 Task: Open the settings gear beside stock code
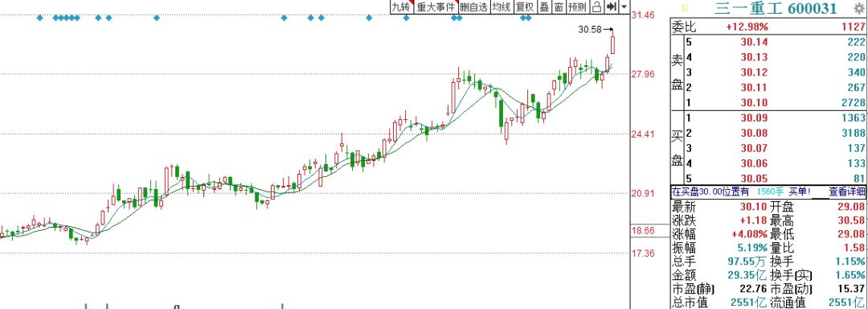859,8
